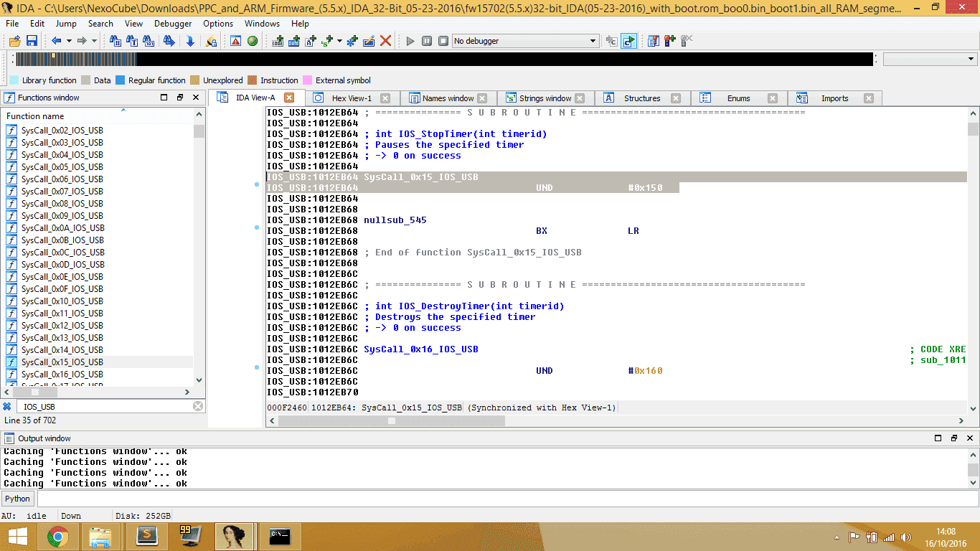Open the Options menu
Viewport: 980px width, 551px height.
coord(218,24)
